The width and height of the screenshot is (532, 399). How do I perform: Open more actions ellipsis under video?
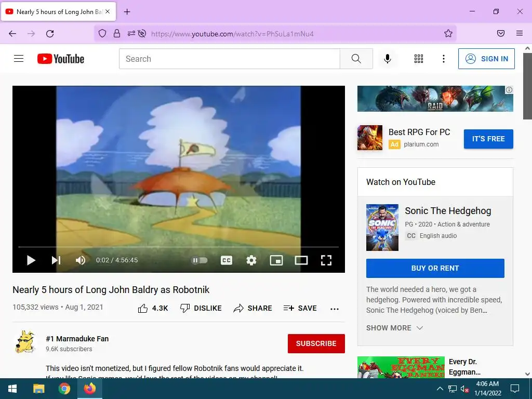pyautogui.click(x=335, y=309)
